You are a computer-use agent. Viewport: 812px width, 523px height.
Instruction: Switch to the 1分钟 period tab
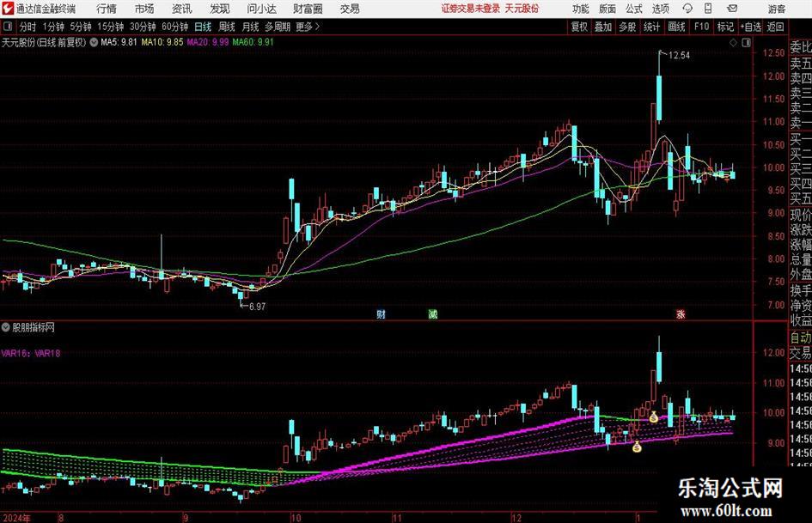pyautogui.click(x=53, y=27)
